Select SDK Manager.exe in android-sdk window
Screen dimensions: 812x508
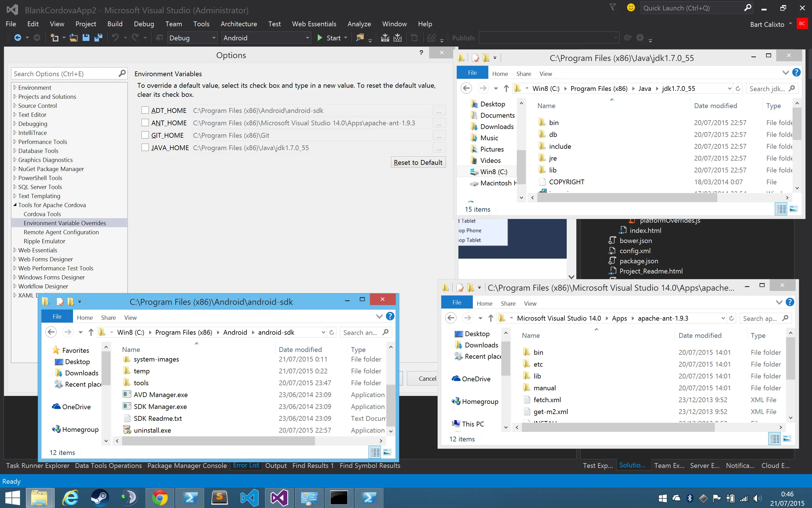160,406
